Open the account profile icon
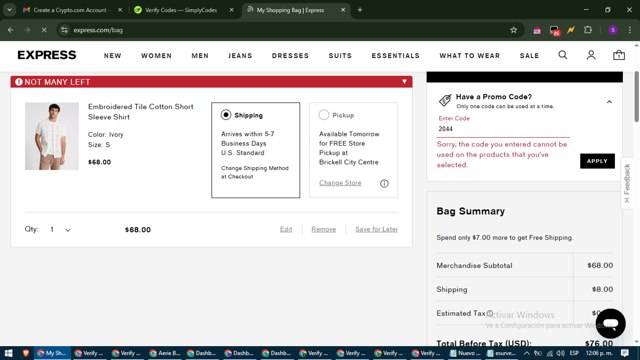640x360 pixels. coord(591,55)
